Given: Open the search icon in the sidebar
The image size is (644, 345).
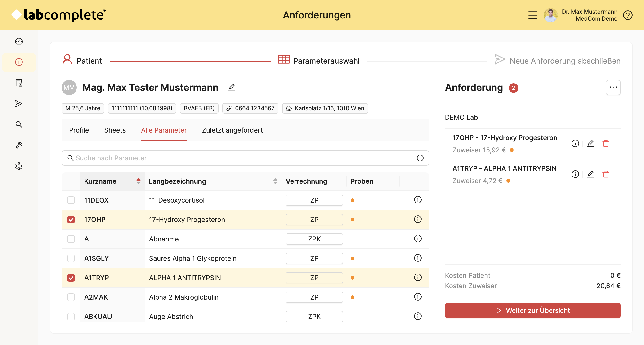Looking at the screenshot, I should (19, 124).
